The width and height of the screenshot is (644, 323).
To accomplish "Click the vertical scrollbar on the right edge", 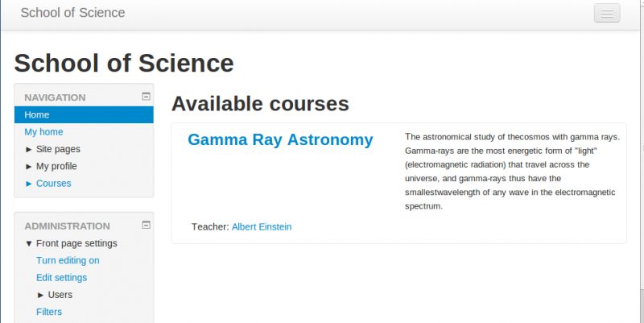I will (640, 161).
